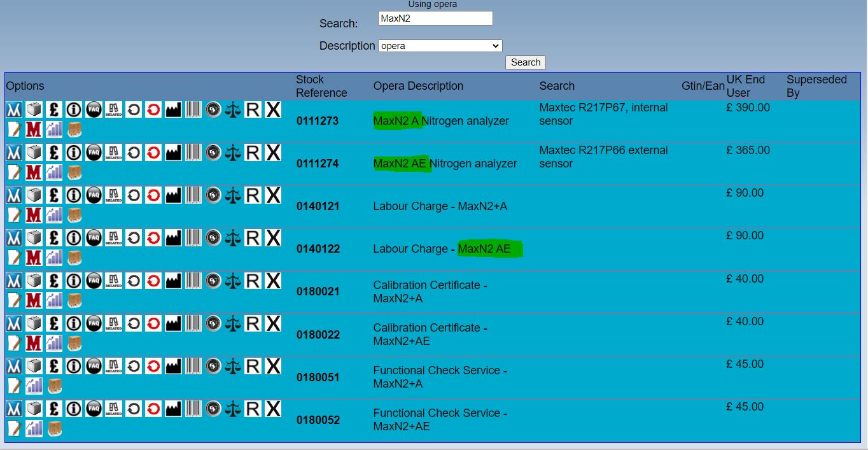Viewport: 868px width, 450px height.
Task: Open the bar chart icon for 0111274
Action: 54,172
